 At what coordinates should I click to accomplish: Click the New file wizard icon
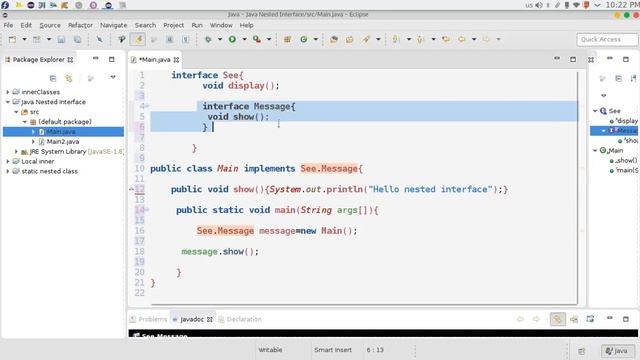(x=13, y=39)
